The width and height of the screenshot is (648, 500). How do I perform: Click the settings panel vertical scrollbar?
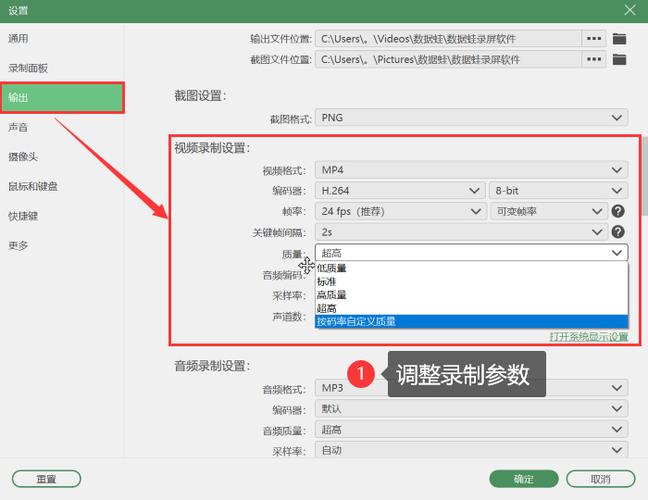(x=645, y=178)
